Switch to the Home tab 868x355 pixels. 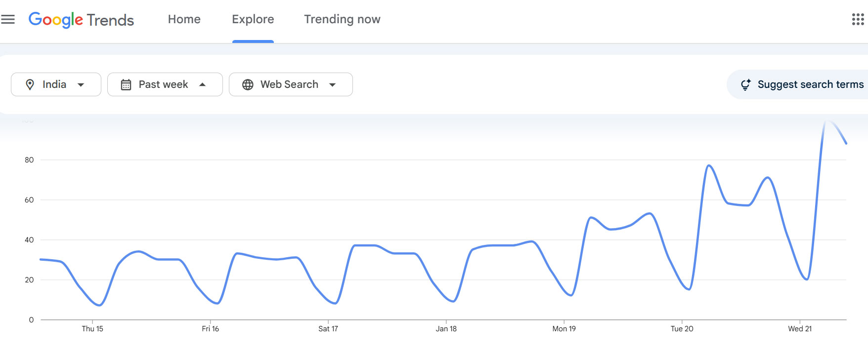183,19
